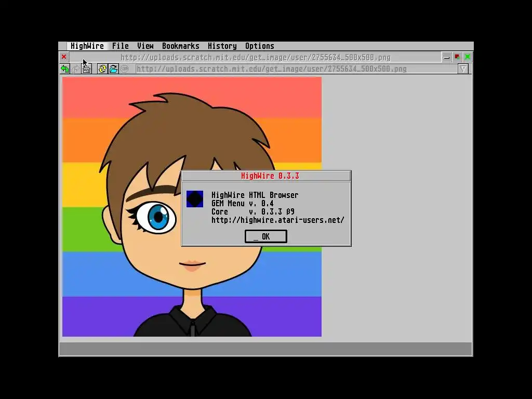Click the rainbow avatar image
The image size is (532, 399).
[x=192, y=207]
